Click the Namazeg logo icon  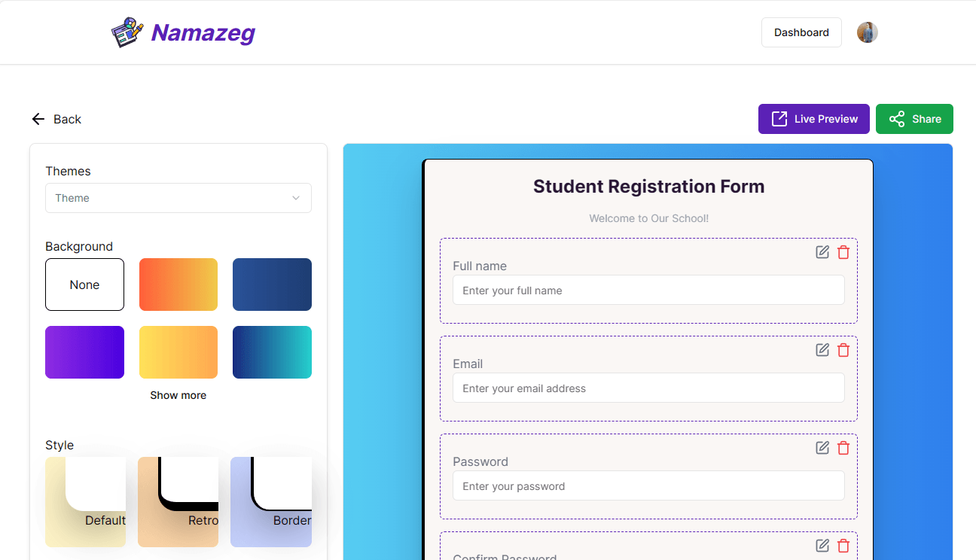click(127, 32)
